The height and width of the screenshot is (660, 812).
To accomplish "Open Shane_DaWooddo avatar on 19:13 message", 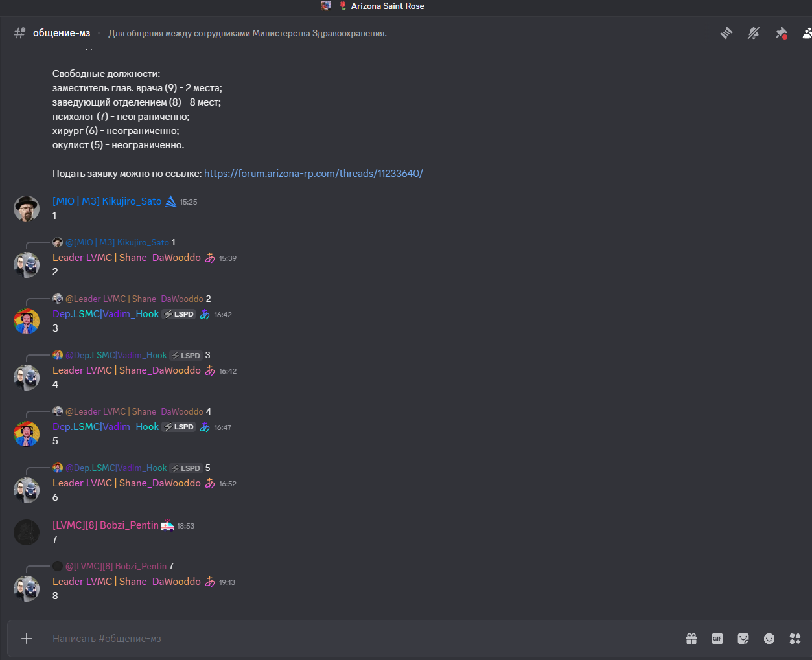I will 27,589.
